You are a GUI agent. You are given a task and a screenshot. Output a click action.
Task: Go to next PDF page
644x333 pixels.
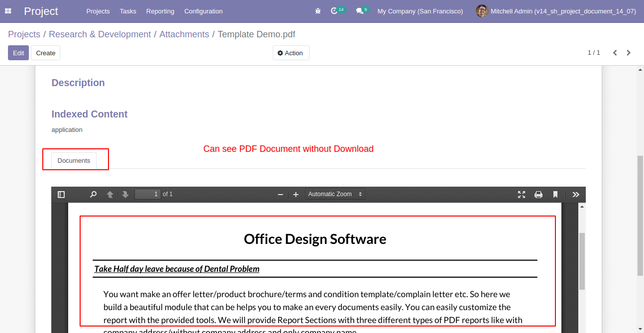pyautogui.click(x=125, y=194)
